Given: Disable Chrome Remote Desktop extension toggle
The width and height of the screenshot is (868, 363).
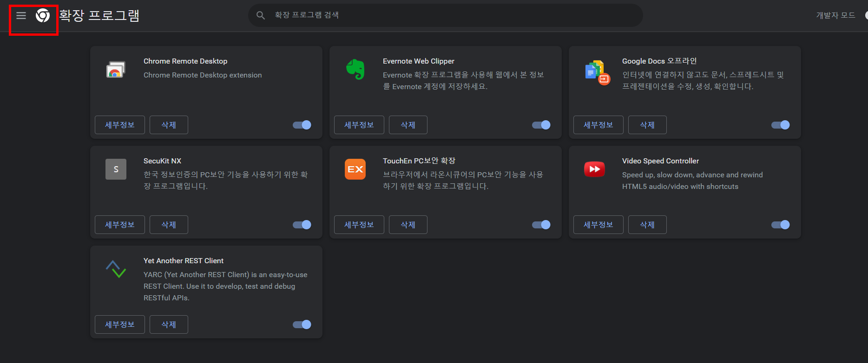Looking at the screenshot, I should click(x=302, y=125).
